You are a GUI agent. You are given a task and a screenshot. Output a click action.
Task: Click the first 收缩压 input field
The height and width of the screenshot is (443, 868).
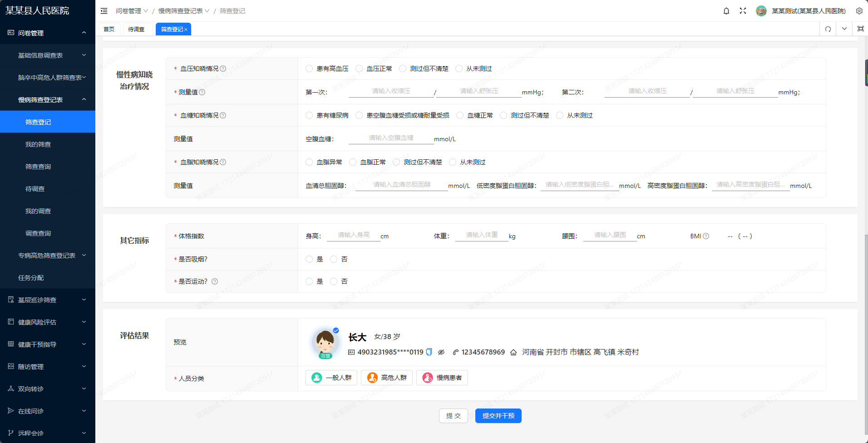(x=391, y=91)
